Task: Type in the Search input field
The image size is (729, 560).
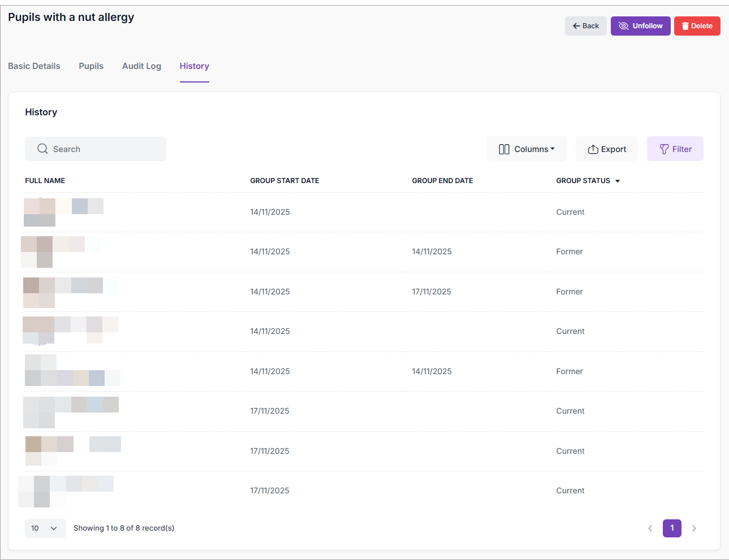Action: 105,149
